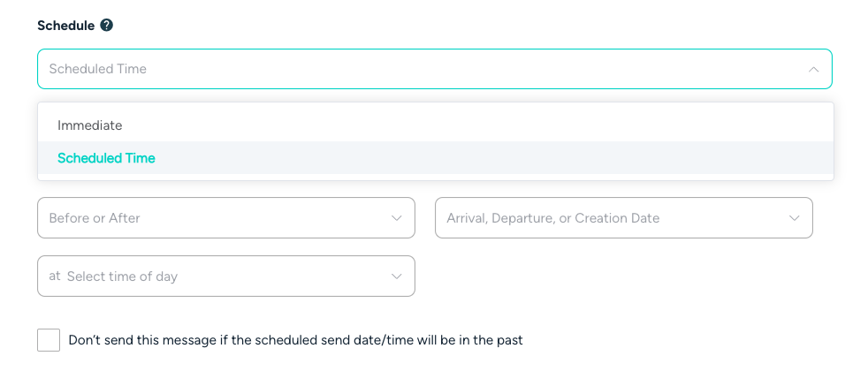The width and height of the screenshot is (868, 371).
Task: Click the "Before or After" placeholder text
Action: click(x=95, y=218)
